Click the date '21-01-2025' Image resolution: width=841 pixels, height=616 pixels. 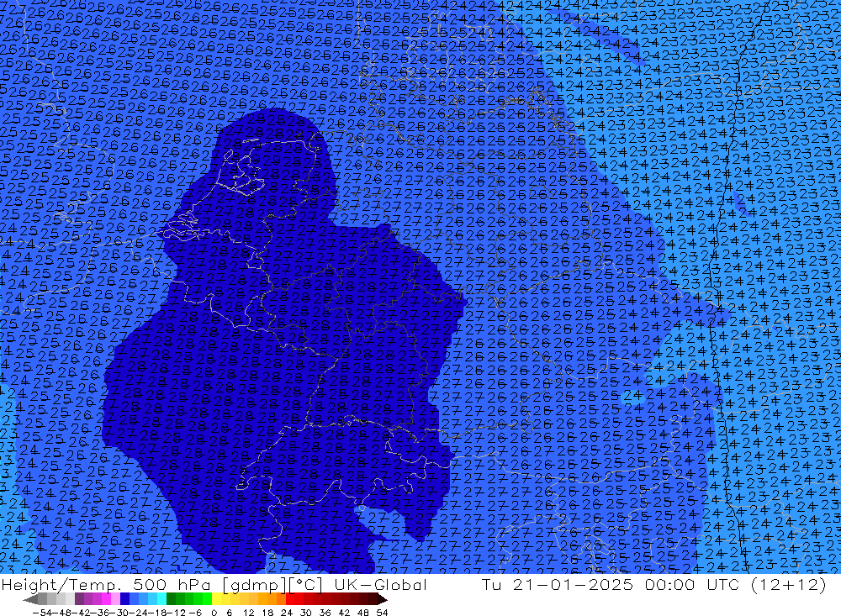pos(573,584)
